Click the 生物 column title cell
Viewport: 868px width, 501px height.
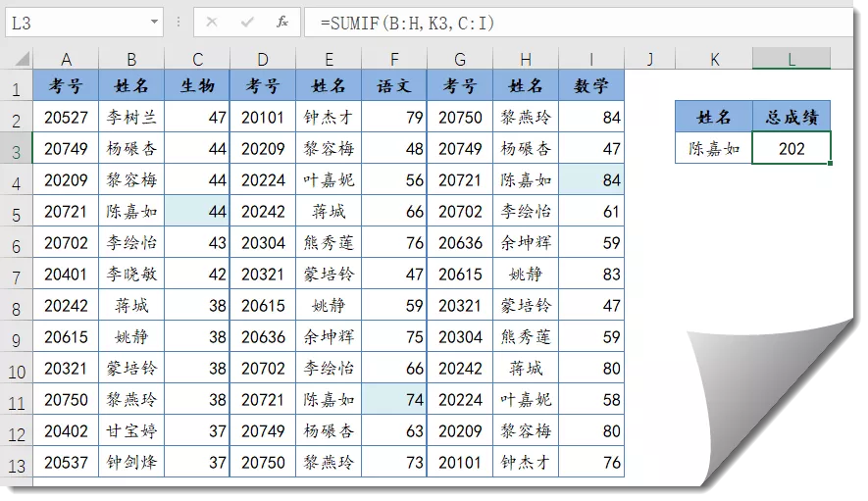(197, 87)
